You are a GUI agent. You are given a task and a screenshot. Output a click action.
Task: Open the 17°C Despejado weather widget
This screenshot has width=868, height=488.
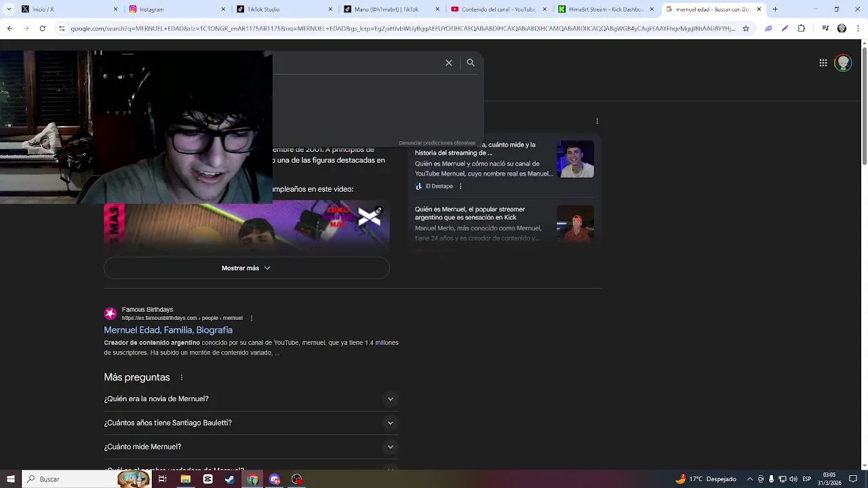(x=705, y=479)
